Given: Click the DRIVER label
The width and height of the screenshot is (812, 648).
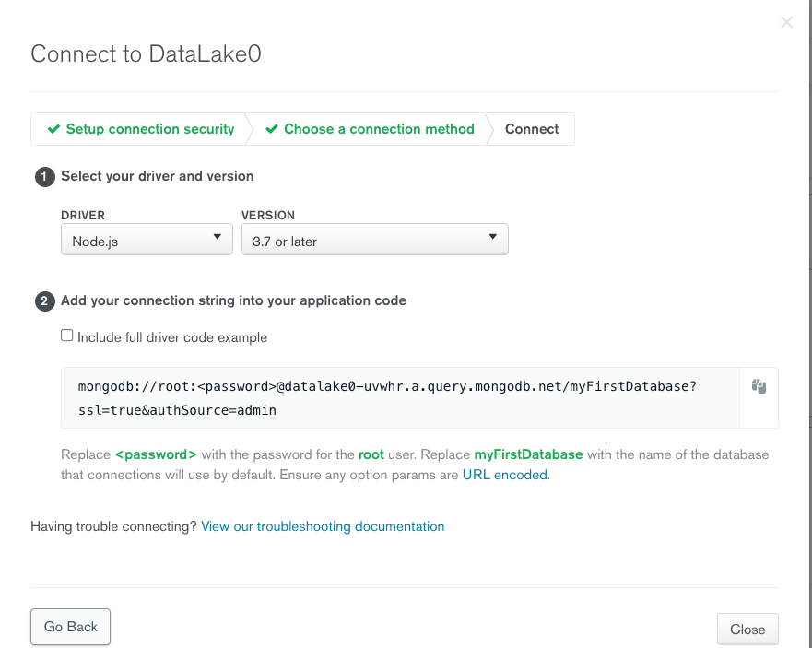Looking at the screenshot, I should (83, 215).
